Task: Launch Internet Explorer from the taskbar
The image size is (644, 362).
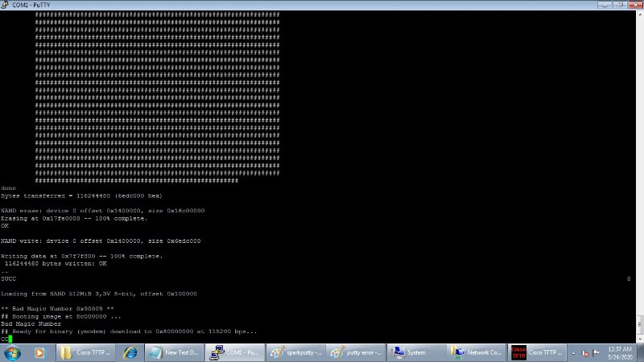Action: 130,353
